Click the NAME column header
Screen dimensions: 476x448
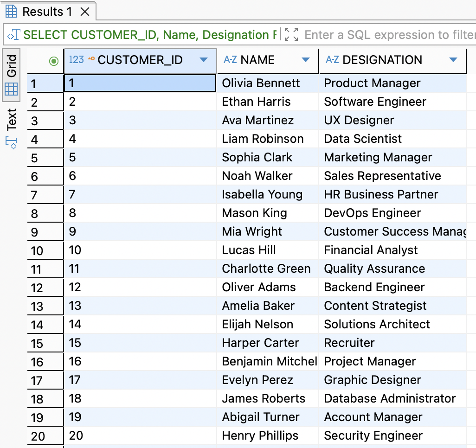click(268, 60)
